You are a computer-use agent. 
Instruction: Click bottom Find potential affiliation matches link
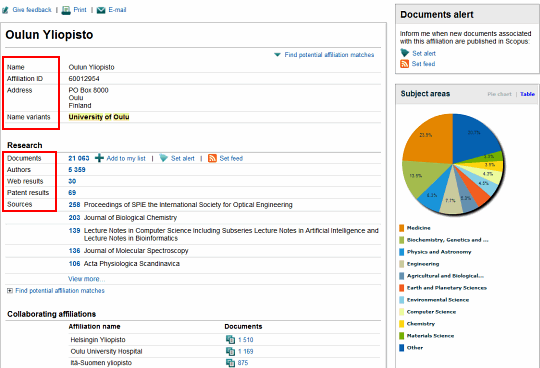pos(60,291)
